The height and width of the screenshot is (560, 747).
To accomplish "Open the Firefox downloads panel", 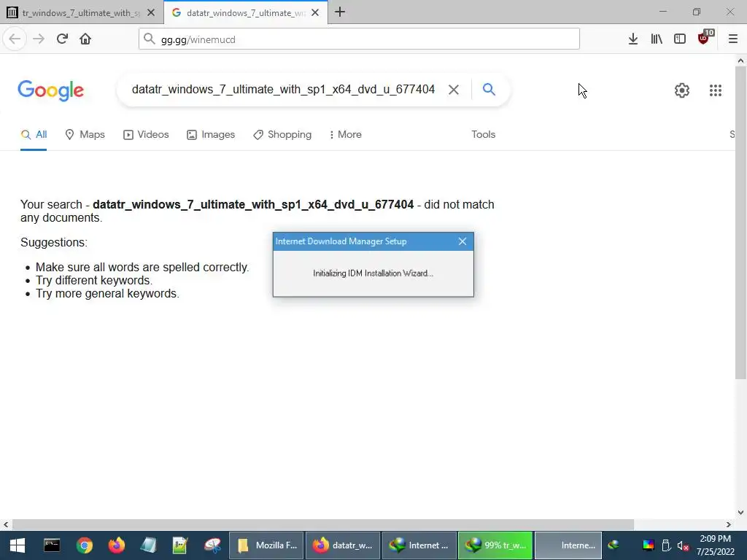I will [x=632, y=39].
